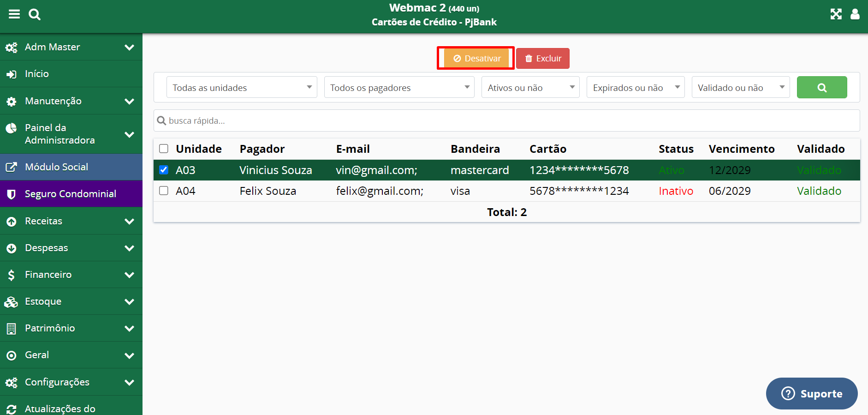Open the Todos os pagadores dropdown

coord(399,87)
